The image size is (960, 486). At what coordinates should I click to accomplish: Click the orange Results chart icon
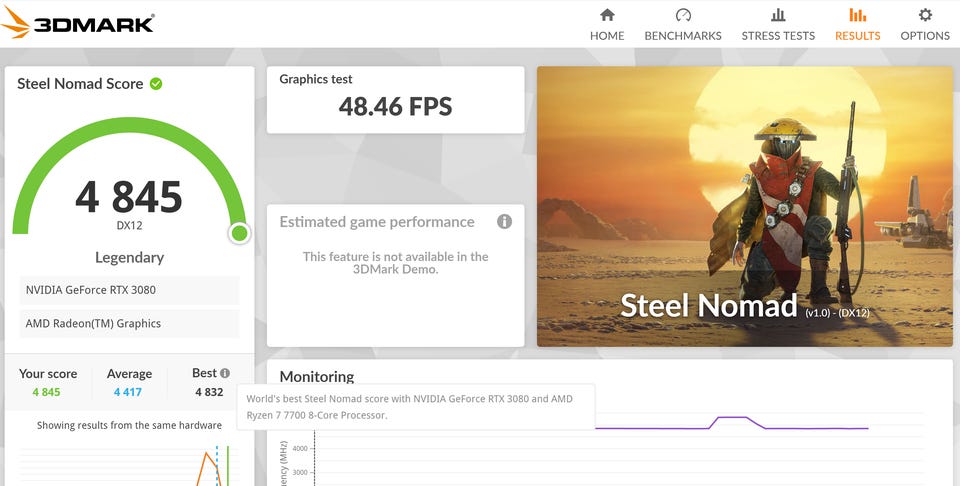(857, 15)
